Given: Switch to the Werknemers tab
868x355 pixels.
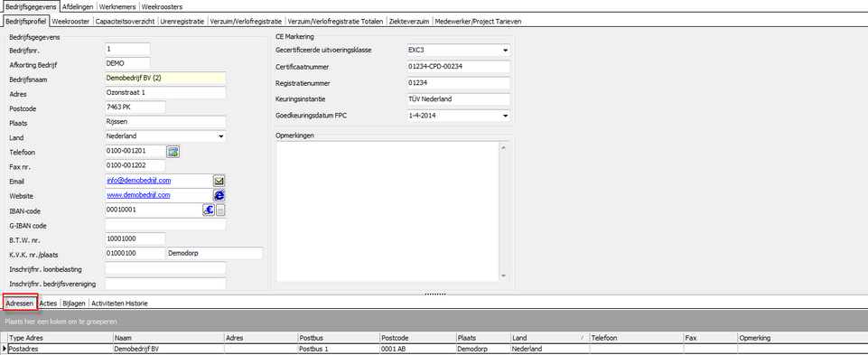Looking at the screenshot, I should point(118,7).
